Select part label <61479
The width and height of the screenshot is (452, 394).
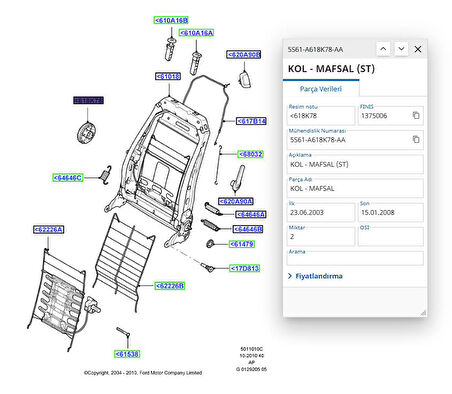tap(242, 244)
